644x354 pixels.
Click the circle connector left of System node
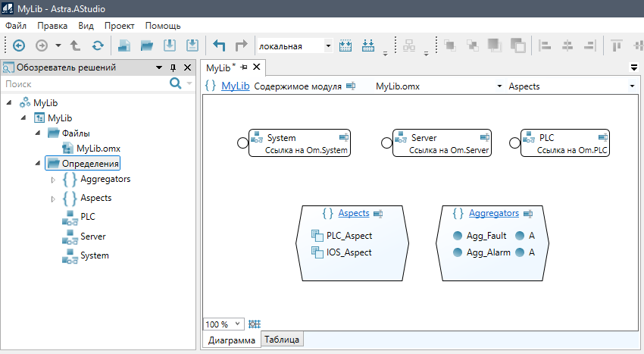point(242,142)
